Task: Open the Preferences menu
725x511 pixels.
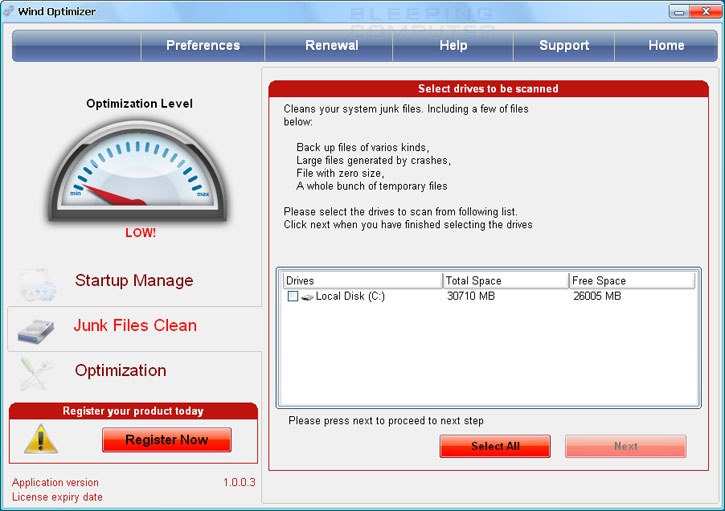Action: pos(203,45)
